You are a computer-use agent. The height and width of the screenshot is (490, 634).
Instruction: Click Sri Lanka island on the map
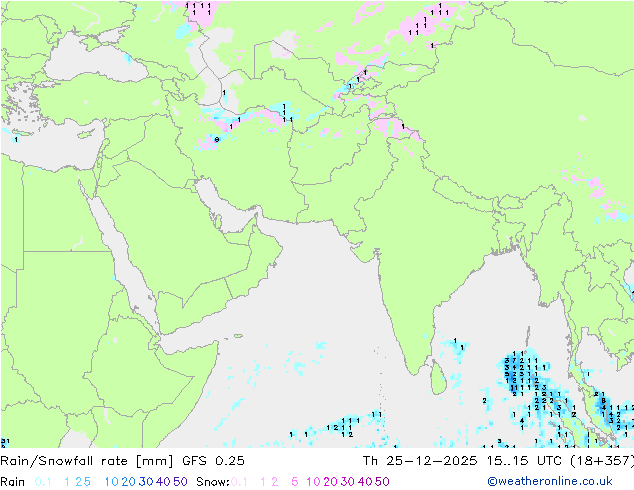439,378
